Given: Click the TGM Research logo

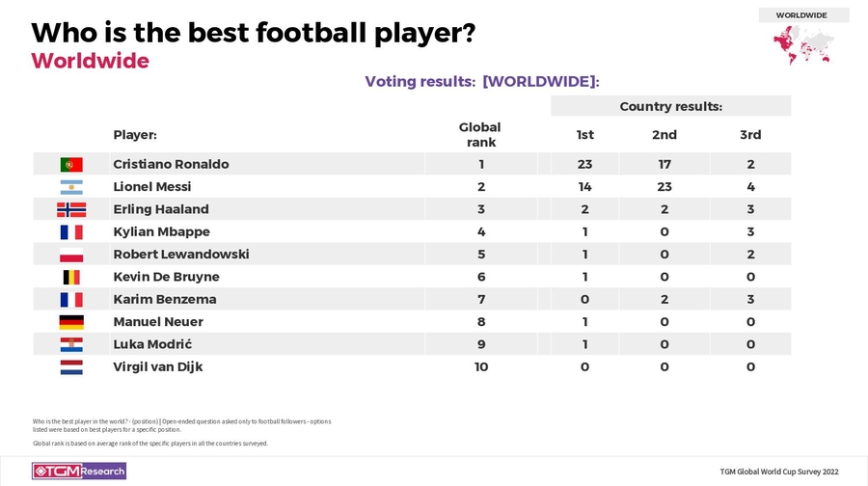Looking at the screenshot, I should pyautogui.click(x=79, y=471).
